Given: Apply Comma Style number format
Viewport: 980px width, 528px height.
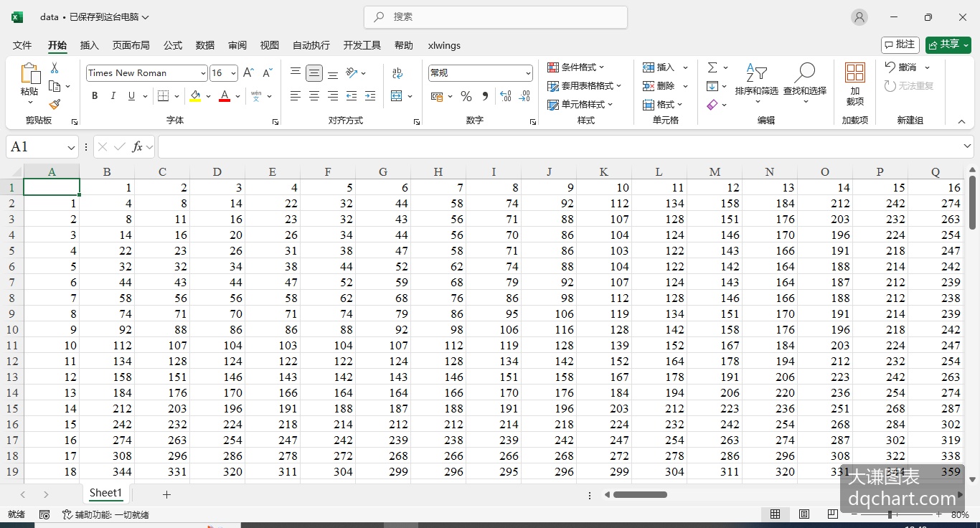Looking at the screenshot, I should click(485, 96).
